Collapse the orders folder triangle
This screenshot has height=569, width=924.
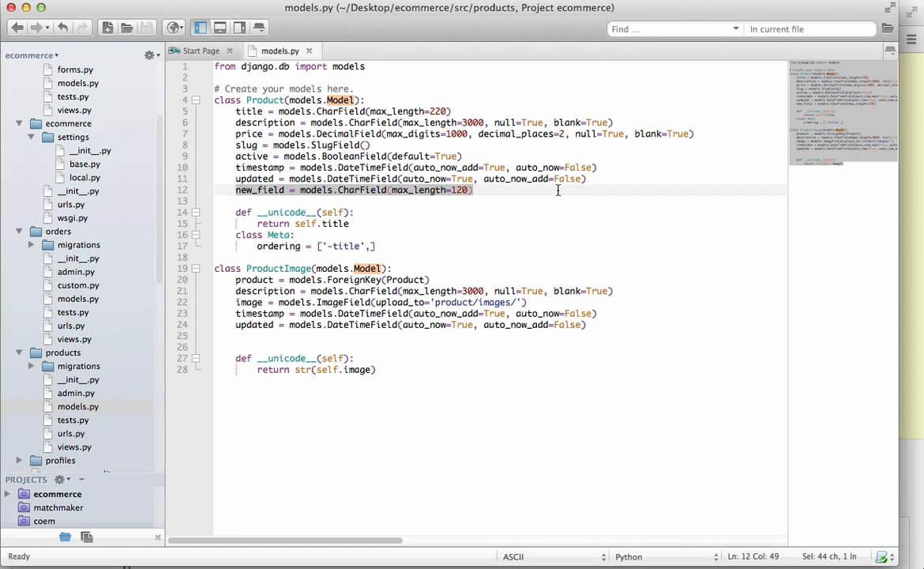[x=19, y=231]
